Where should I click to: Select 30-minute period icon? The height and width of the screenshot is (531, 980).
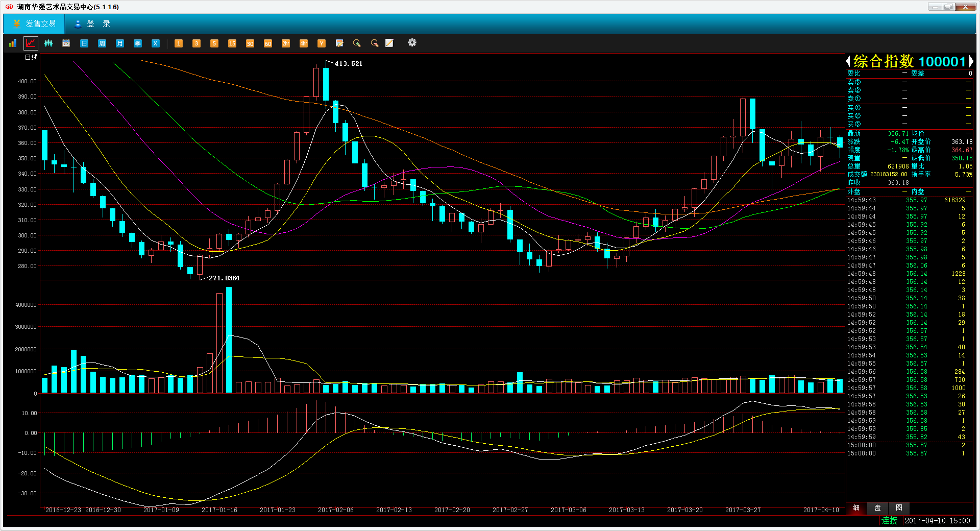250,43
